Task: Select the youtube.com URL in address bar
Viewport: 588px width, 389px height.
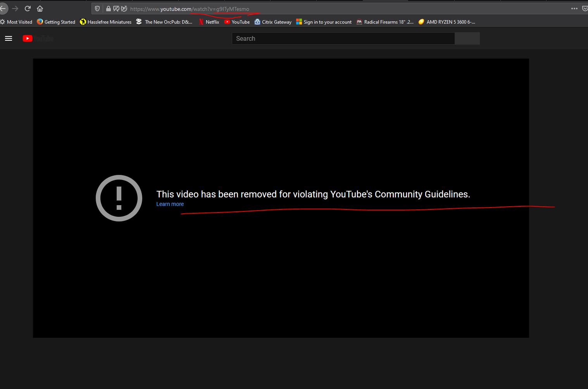Action: coord(190,9)
